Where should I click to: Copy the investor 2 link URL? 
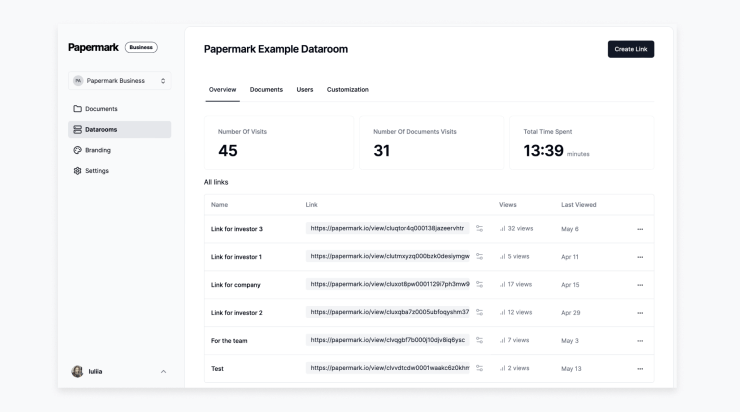tap(387, 312)
